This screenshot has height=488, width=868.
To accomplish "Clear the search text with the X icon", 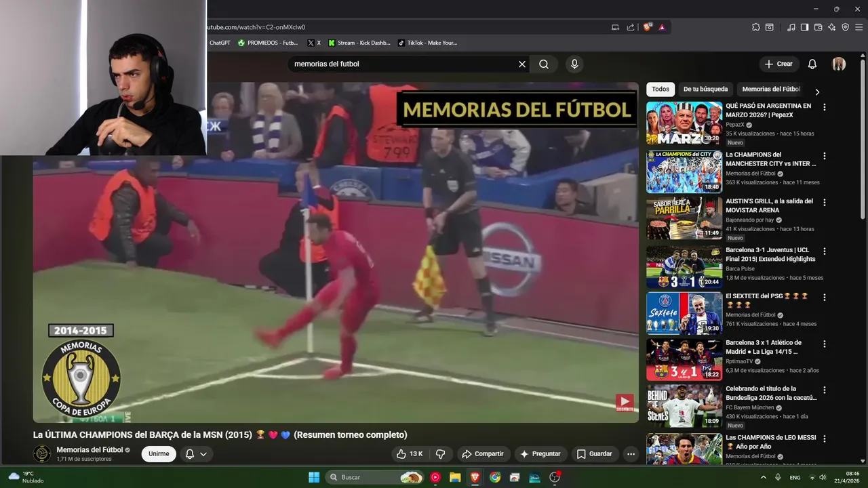I will pyautogui.click(x=522, y=64).
